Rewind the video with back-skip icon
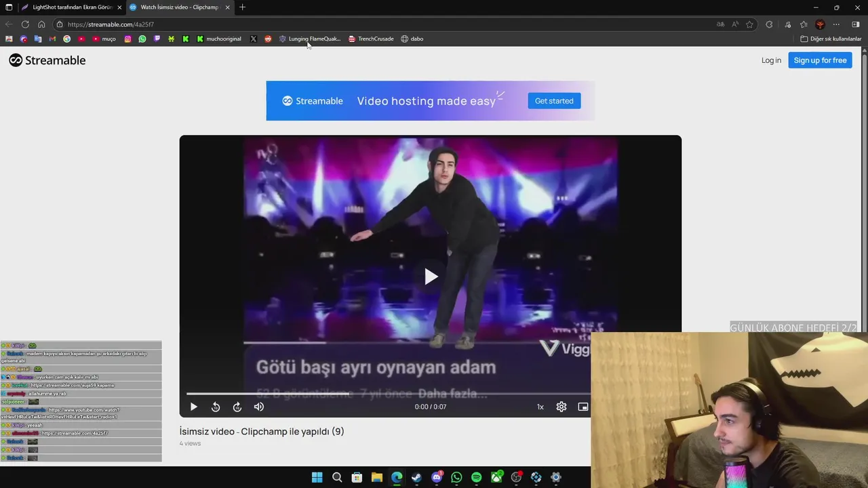This screenshot has width=868, height=488. click(216, 407)
